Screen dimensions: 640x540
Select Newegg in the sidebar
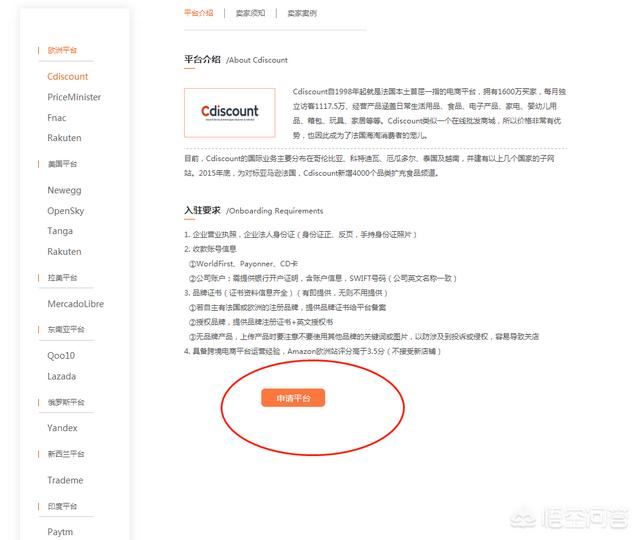pos(64,190)
